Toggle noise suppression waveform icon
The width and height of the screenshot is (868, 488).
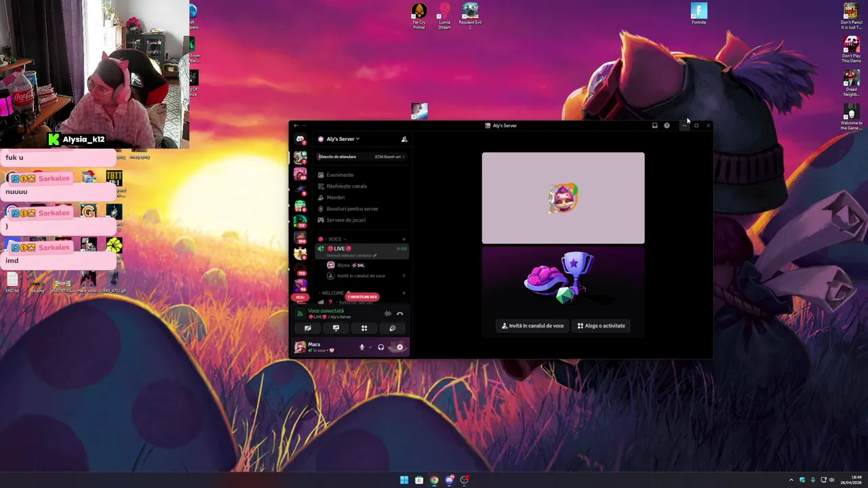click(388, 314)
